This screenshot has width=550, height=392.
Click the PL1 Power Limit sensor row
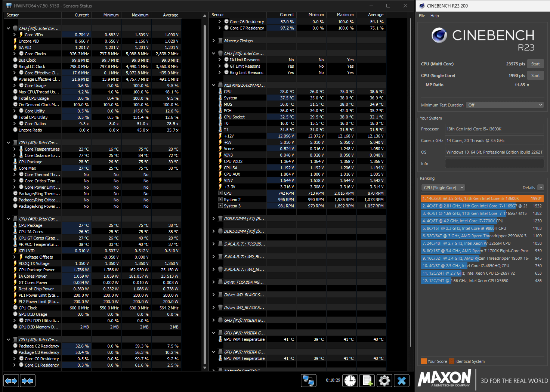pyautogui.click(x=96, y=295)
